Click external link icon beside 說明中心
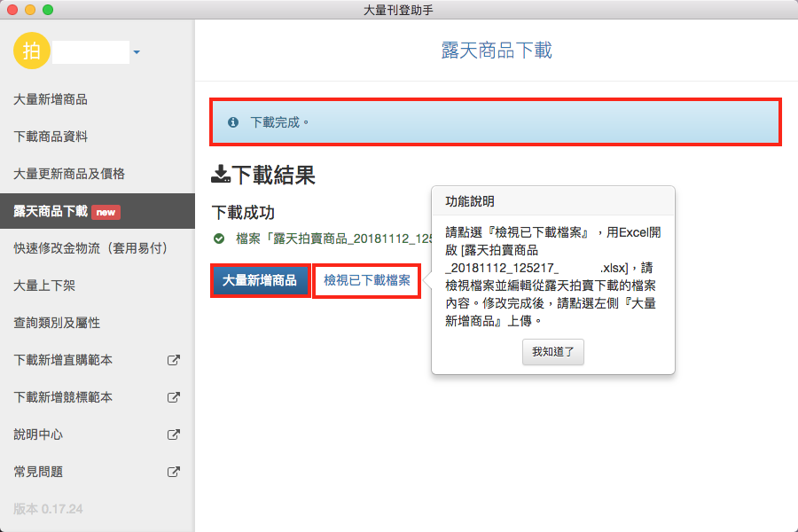 point(175,434)
